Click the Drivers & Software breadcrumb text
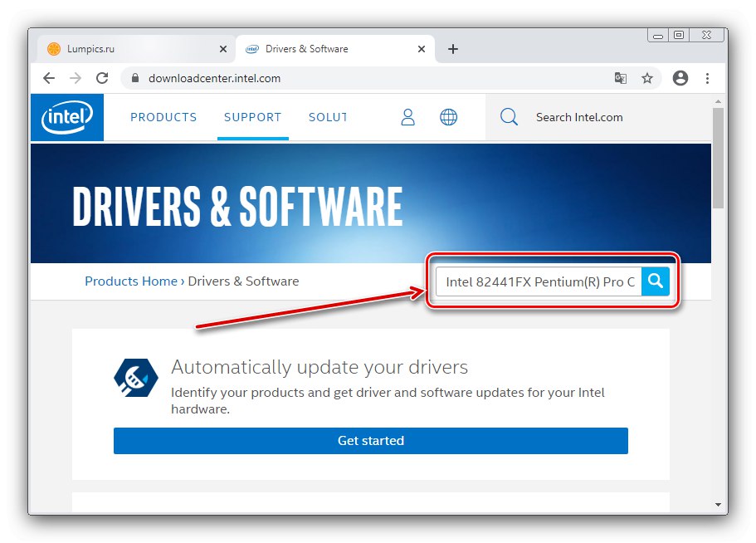Screen dimensions: 756x543 point(243,281)
